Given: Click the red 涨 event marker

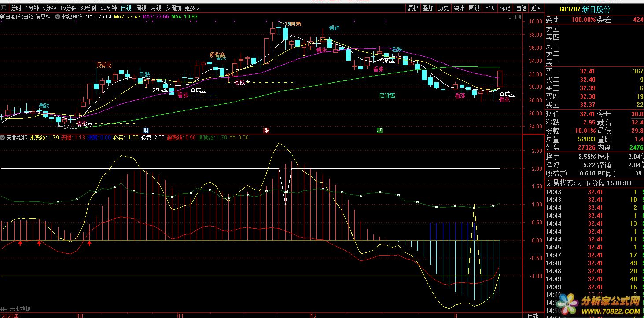Looking at the screenshot, I should pos(266,131).
